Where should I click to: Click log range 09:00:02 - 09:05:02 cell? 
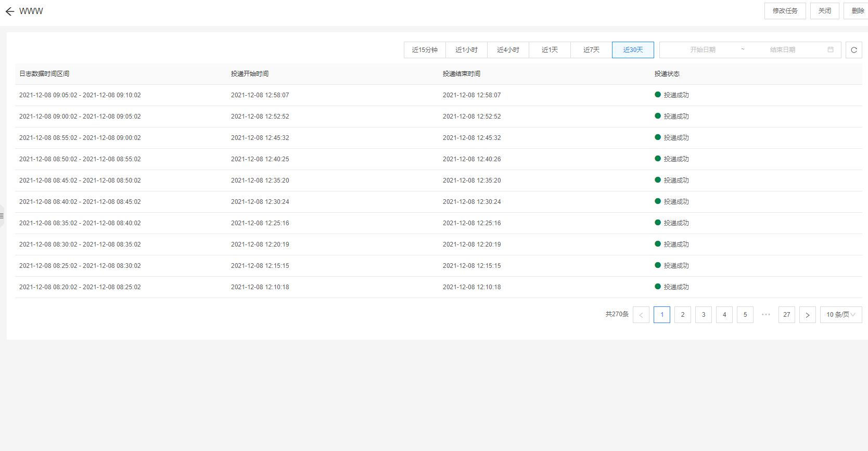point(80,117)
